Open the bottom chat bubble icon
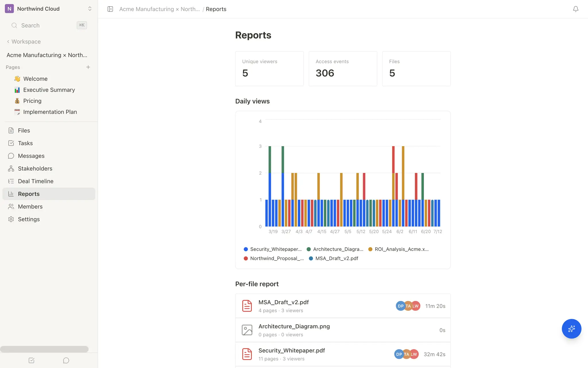Image resolution: width=588 pixels, height=368 pixels. pyautogui.click(x=66, y=360)
